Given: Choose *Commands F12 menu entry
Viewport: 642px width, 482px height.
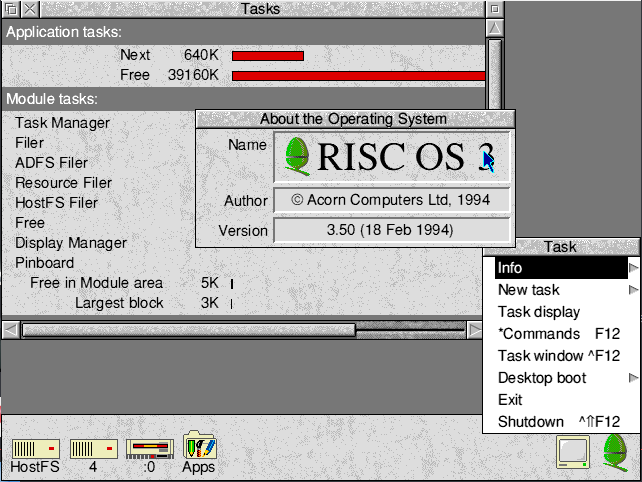Looking at the screenshot, I should click(x=561, y=334).
